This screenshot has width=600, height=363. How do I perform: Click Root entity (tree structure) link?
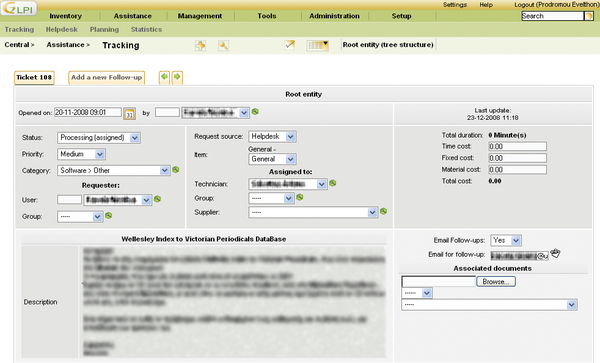click(388, 45)
